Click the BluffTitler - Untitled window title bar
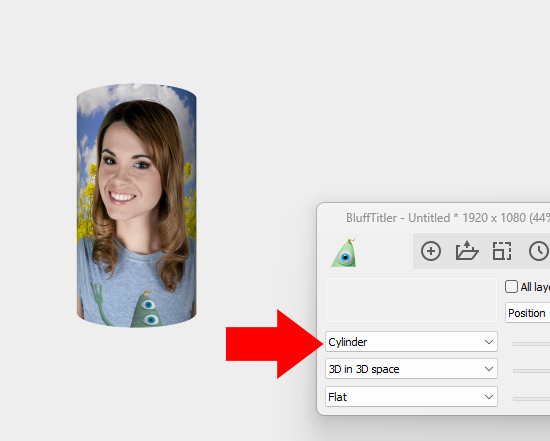This screenshot has width=550, height=441. [x=434, y=218]
